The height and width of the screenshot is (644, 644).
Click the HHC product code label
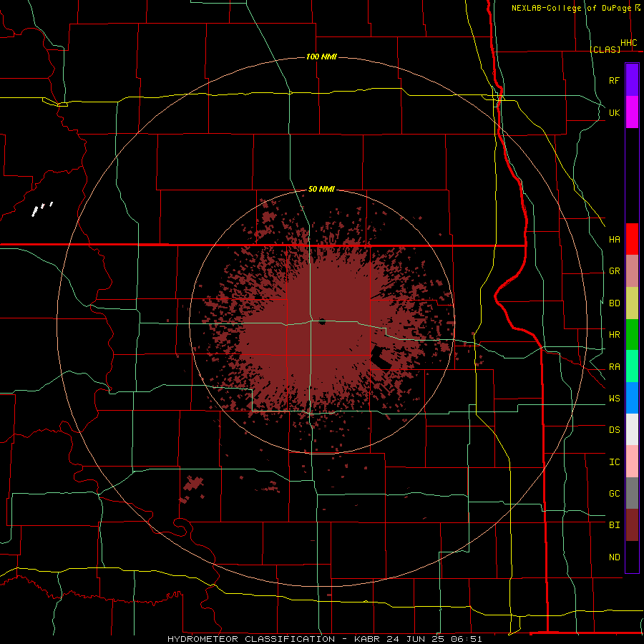[x=629, y=43]
